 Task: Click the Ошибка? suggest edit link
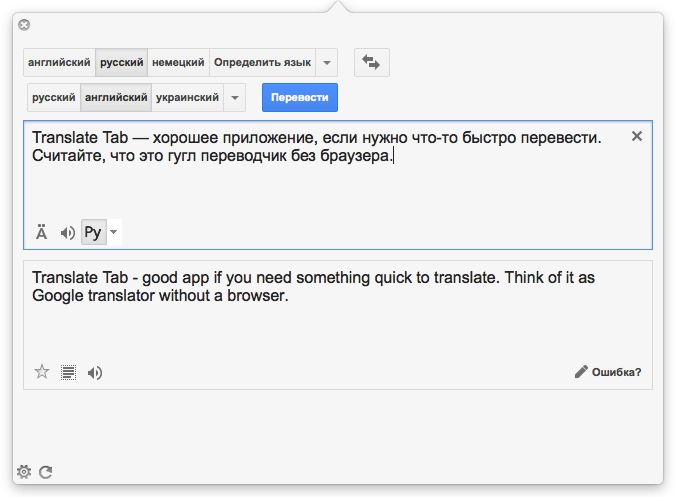[x=608, y=372]
